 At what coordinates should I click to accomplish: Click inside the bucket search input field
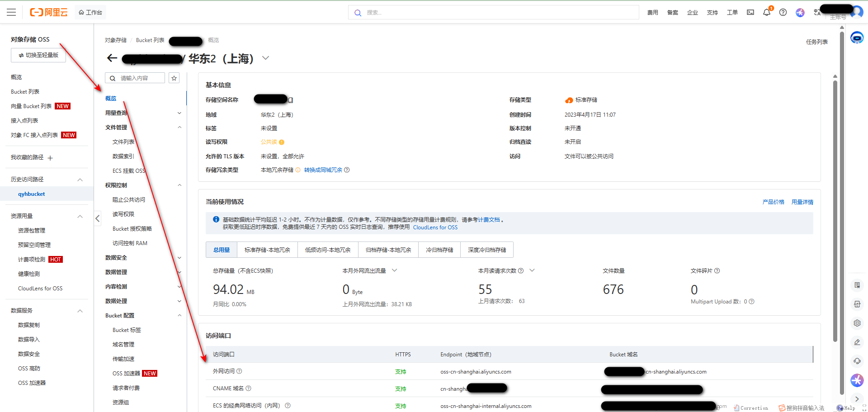click(136, 78)
